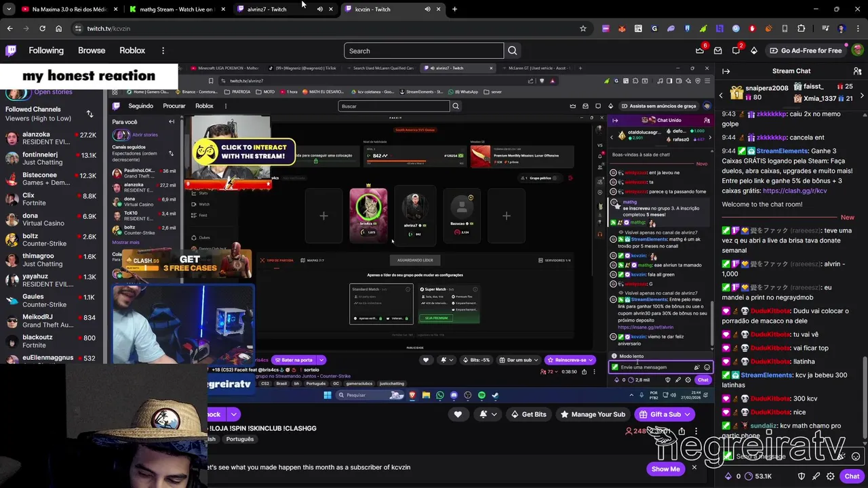Open Chrome profile avatar
Screen dimensions: 868x488
(842, 28)
